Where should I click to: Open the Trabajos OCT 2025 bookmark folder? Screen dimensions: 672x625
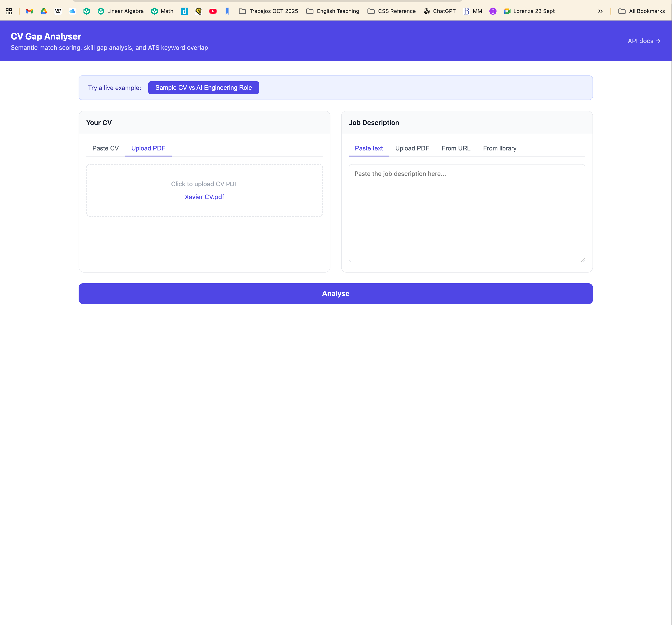[x=268, y=11]
